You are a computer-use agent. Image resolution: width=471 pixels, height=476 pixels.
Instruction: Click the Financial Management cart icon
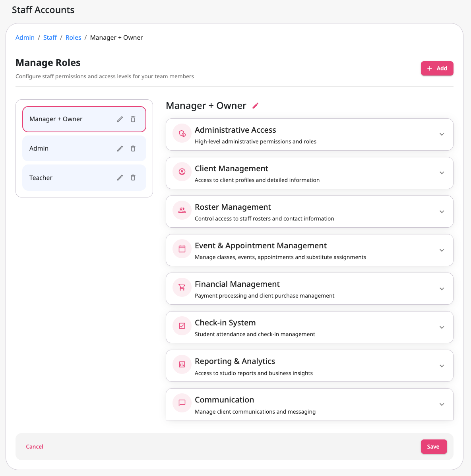click(182, 288)
